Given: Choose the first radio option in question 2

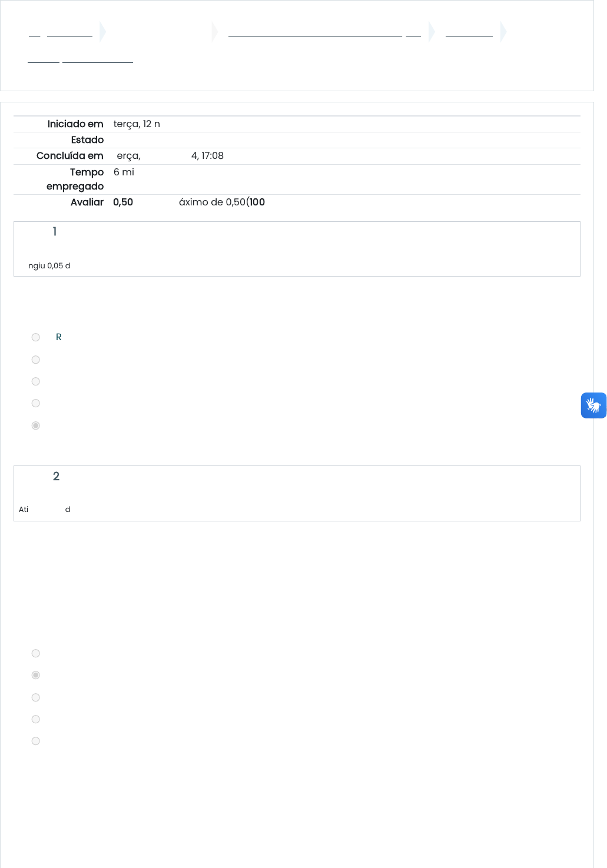Looking at the screenshot, I should pos(36,653).
